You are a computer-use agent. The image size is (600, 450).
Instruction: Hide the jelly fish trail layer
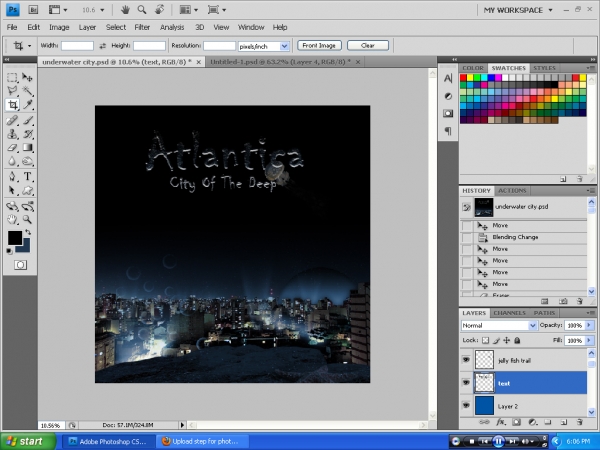[466, 360]
